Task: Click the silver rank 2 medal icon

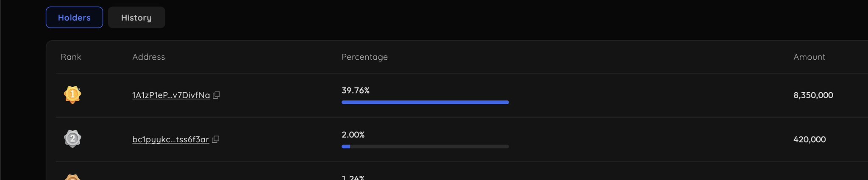Action: click(x=72, y=138)
